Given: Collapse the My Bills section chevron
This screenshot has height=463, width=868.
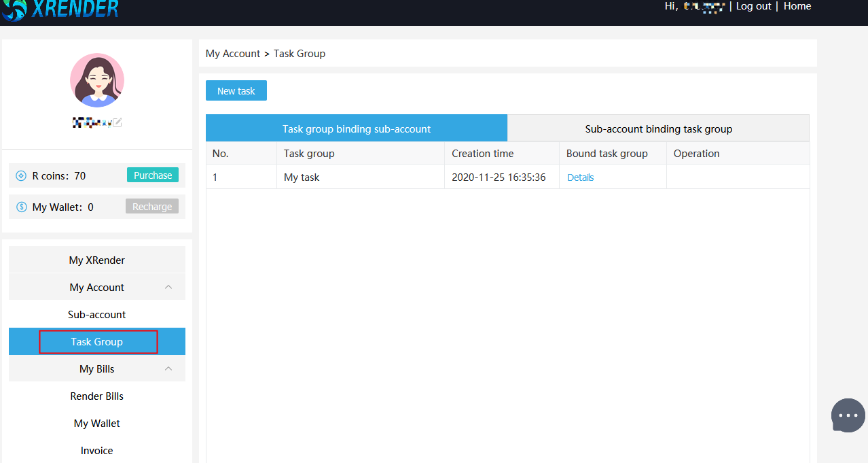Looking at the screenshot, I should point(168,368).
